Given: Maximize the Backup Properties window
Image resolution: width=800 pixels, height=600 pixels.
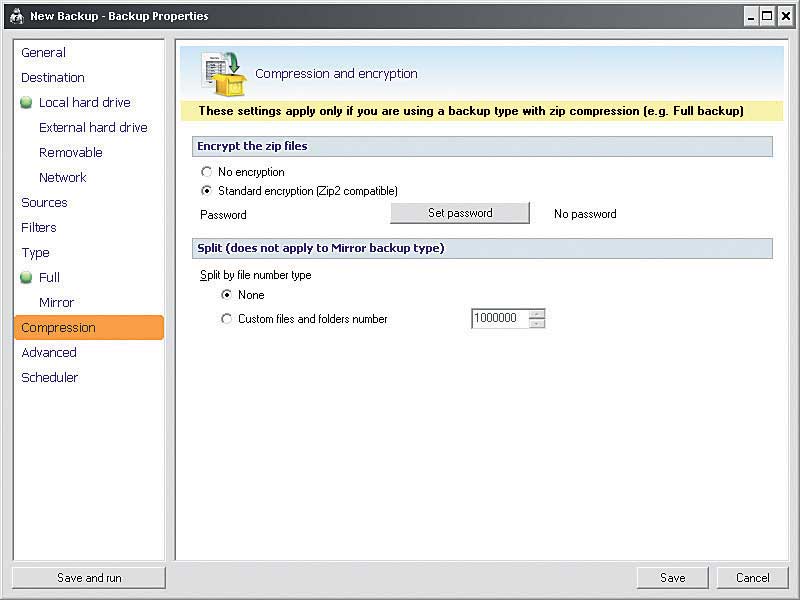Looking at the screenshot, I should tap(767, 16).
